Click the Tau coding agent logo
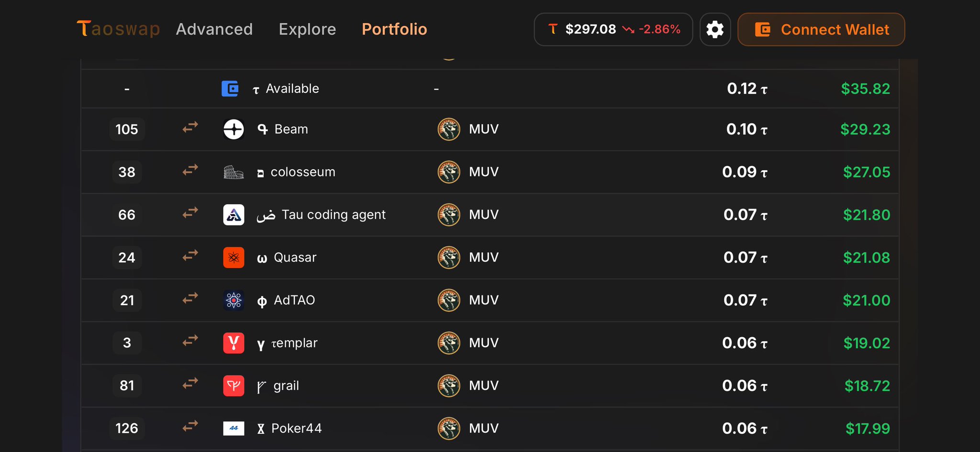 [x=234, y=215]
